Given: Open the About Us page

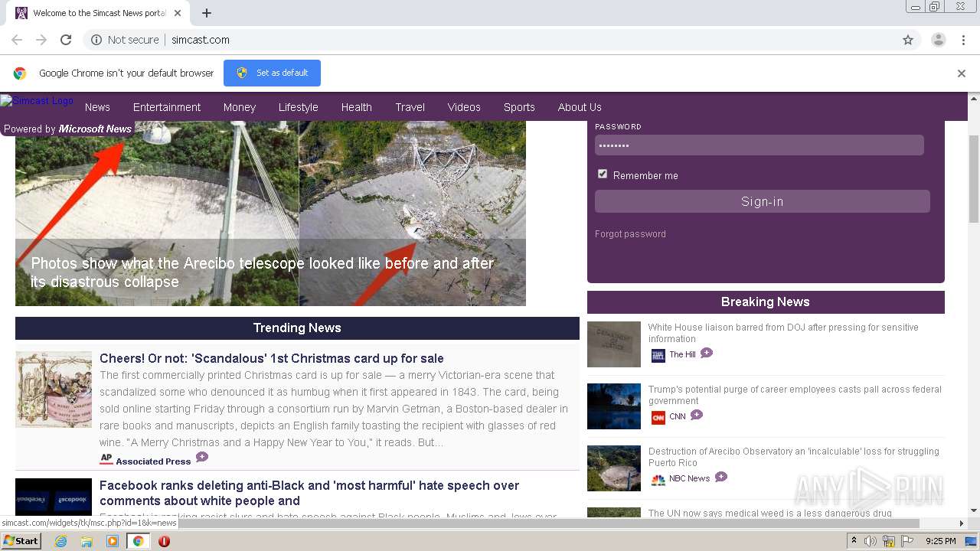Looking at the screenshot, I should tap(580, 107).
